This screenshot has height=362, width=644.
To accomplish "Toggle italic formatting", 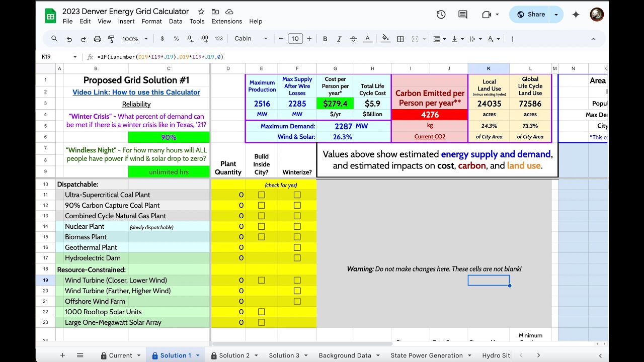I will pos(339,39).
